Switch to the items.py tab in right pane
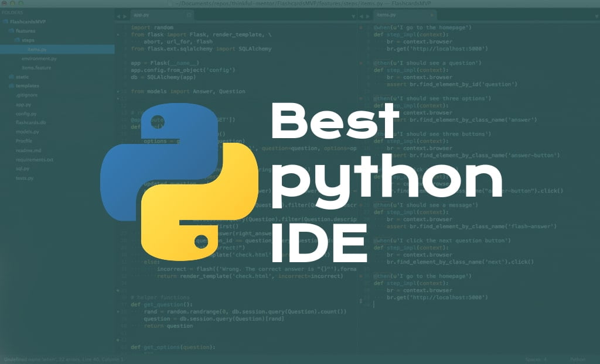This screenshot has height=364, width=600. tap(388, 15)
